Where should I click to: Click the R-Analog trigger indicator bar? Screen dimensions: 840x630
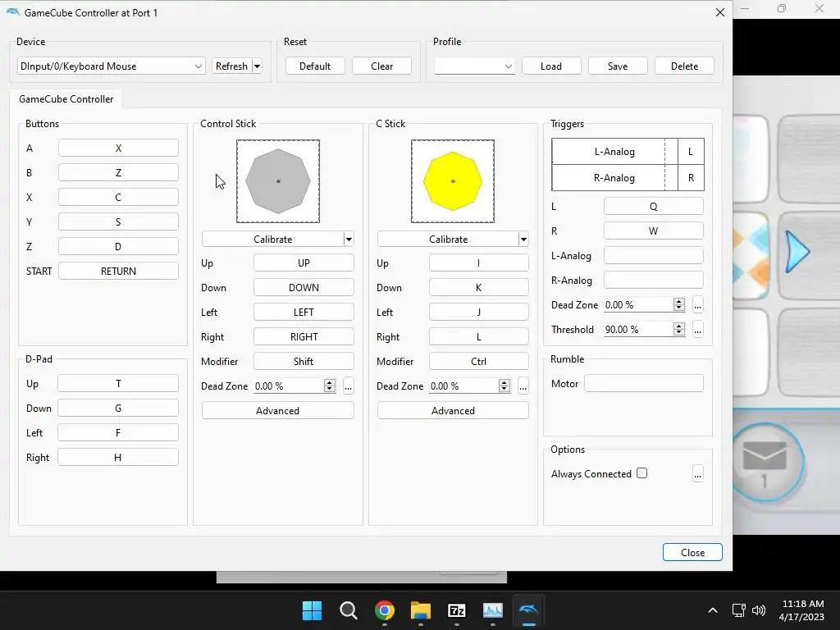click(x=614, y=178)
